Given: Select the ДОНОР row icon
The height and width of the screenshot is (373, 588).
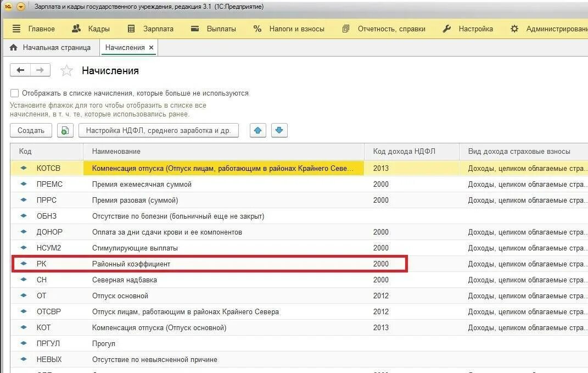Looking at the screenshot, I should 24,231.
